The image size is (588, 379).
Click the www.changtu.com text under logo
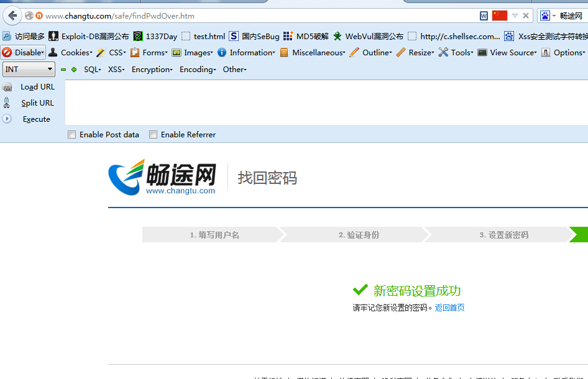(x=180, y=191)
